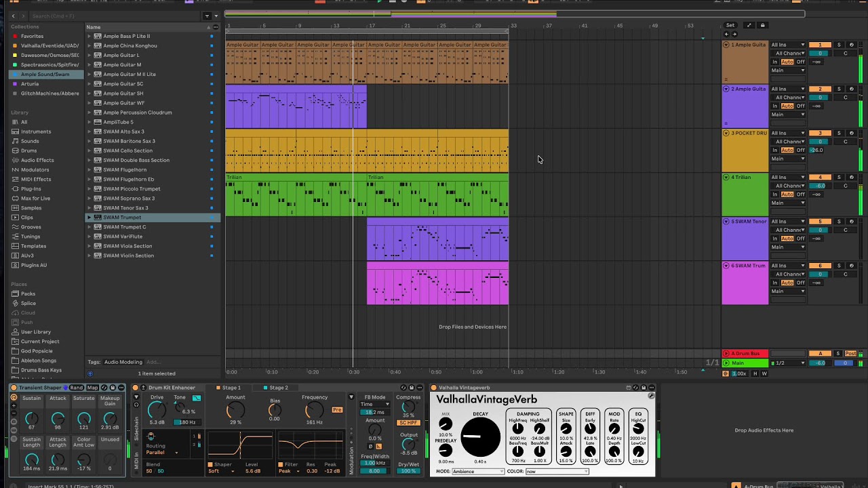Fold the 4 Trilian track
This screenshot has width=868, height=488.
pos(726,177)
